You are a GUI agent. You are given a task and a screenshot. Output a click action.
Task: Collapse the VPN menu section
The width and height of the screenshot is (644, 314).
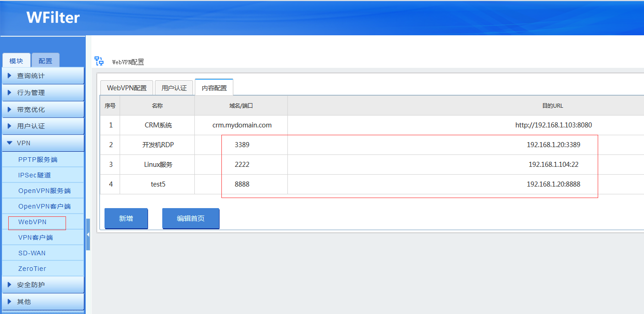(43, 143)
